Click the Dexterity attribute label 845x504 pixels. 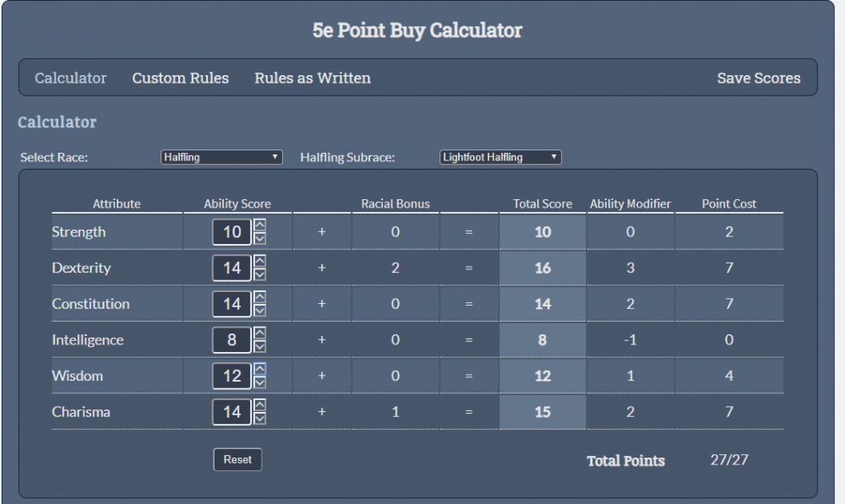pos(81,268)
